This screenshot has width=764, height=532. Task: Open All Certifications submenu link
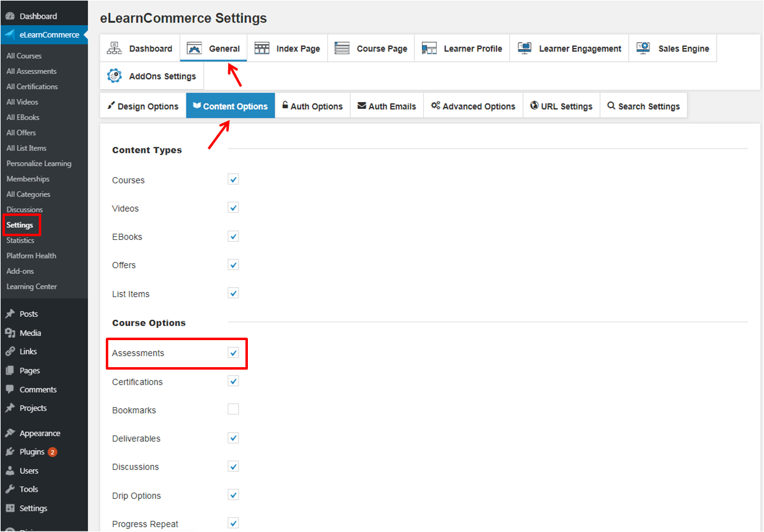[32, 87]
